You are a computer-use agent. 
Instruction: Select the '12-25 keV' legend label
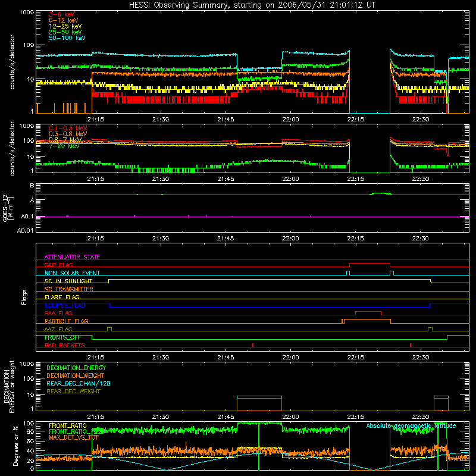point(65,26)
